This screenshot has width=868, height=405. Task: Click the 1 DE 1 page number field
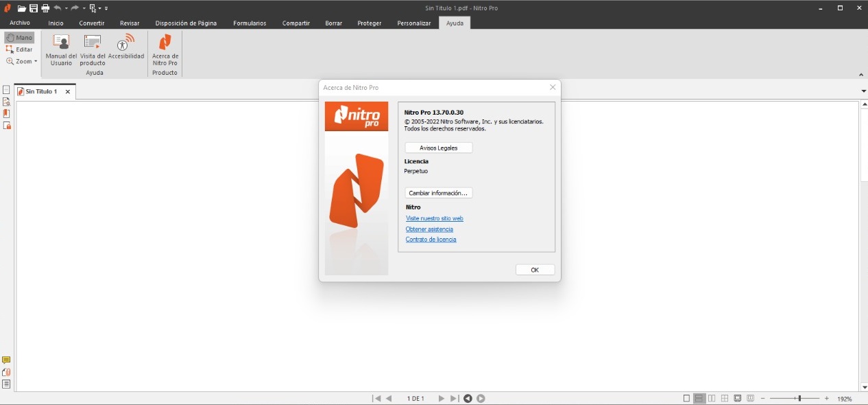pyautogui.click(x=415, y=398)
